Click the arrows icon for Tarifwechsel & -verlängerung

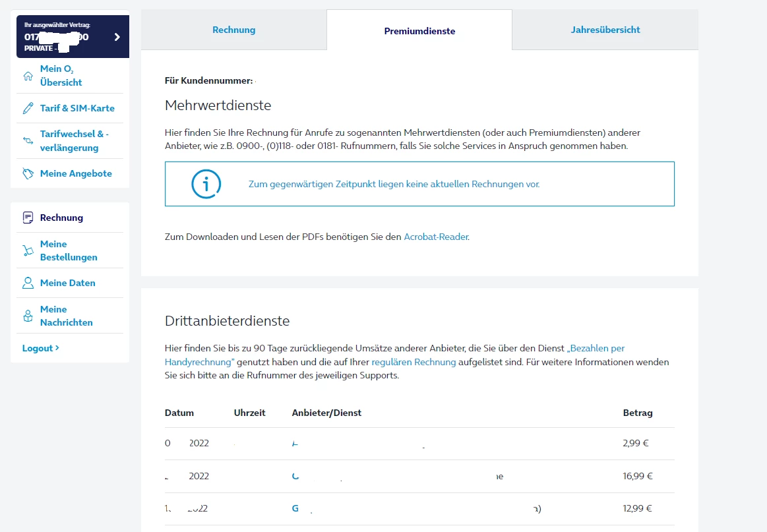click(x=28, y=141)
